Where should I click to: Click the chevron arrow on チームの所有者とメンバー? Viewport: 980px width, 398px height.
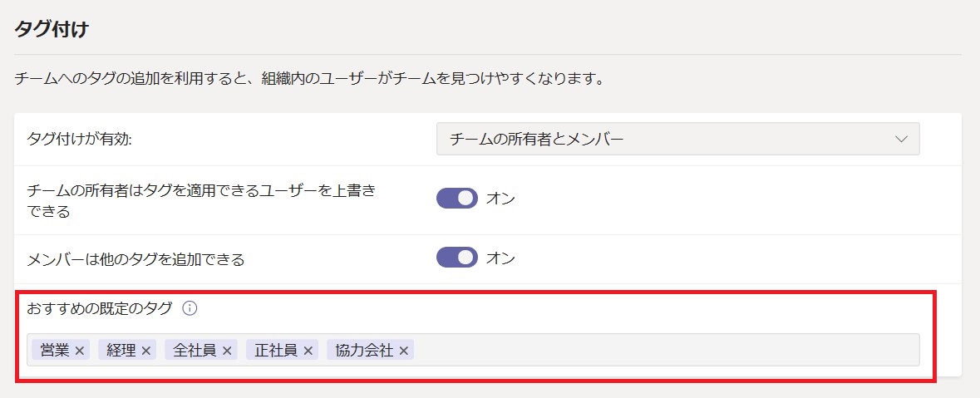pyautogui.click(x=901, y=139)
